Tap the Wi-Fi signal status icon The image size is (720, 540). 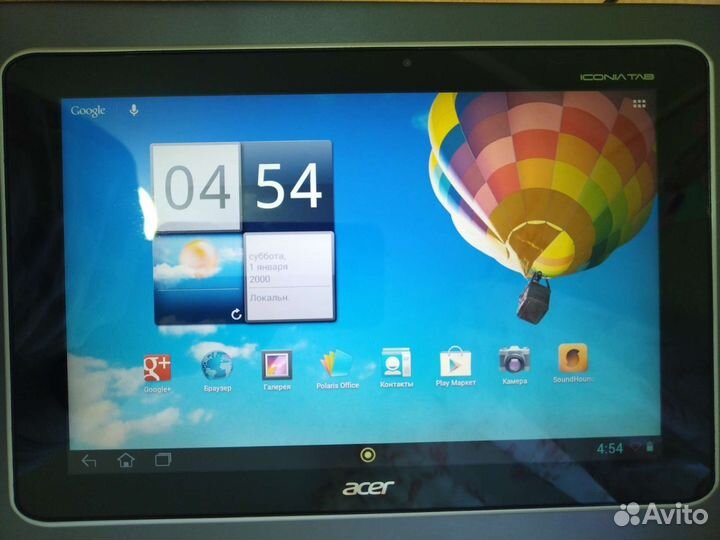pos(636,447)
